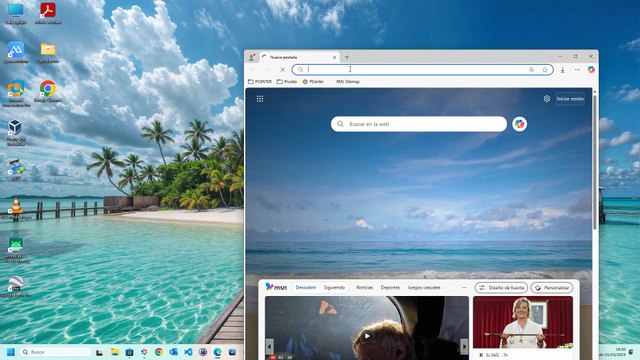Open Task View on the taskbar

pos(99,352)
